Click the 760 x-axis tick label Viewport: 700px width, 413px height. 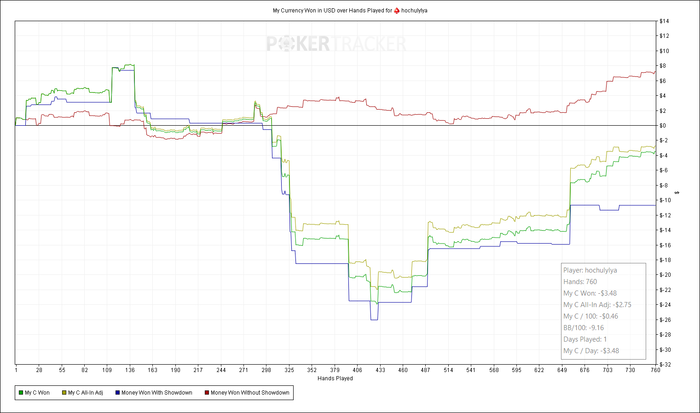(655, 370)
